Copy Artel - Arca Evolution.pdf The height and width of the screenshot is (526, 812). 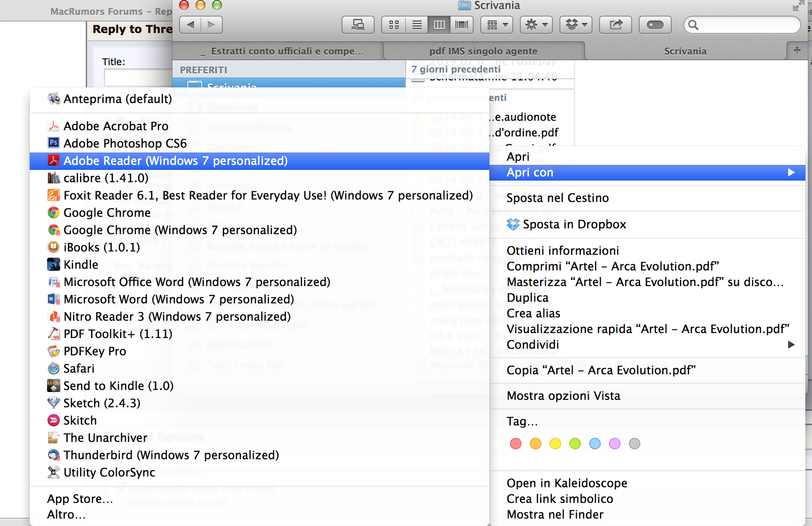pos(647,370)
